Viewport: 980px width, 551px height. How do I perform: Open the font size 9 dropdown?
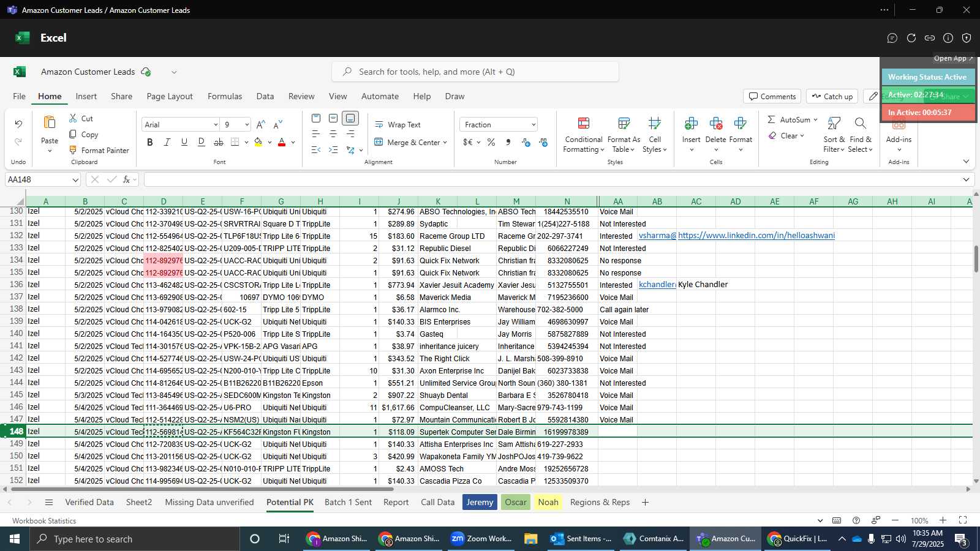coord(247,124)
